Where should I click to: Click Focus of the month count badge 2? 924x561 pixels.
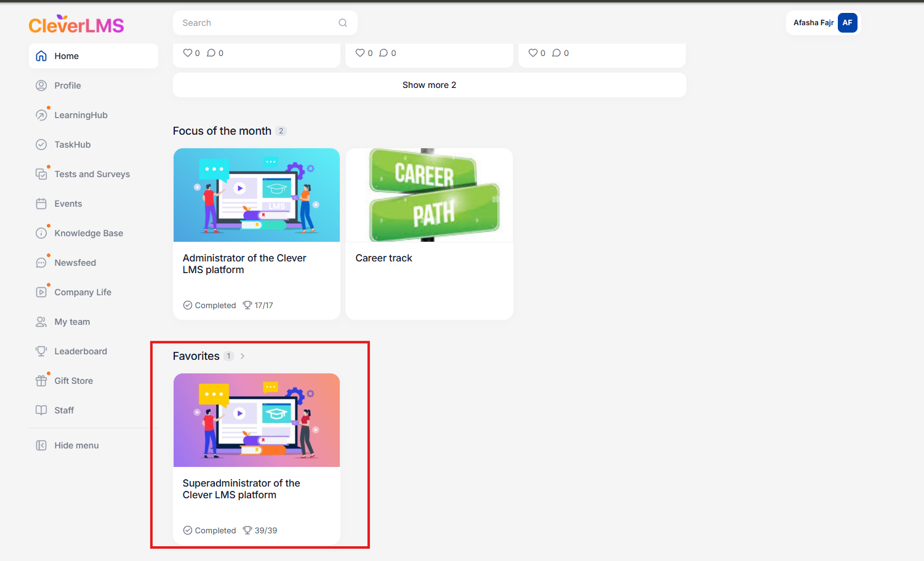tap(281, 131)
